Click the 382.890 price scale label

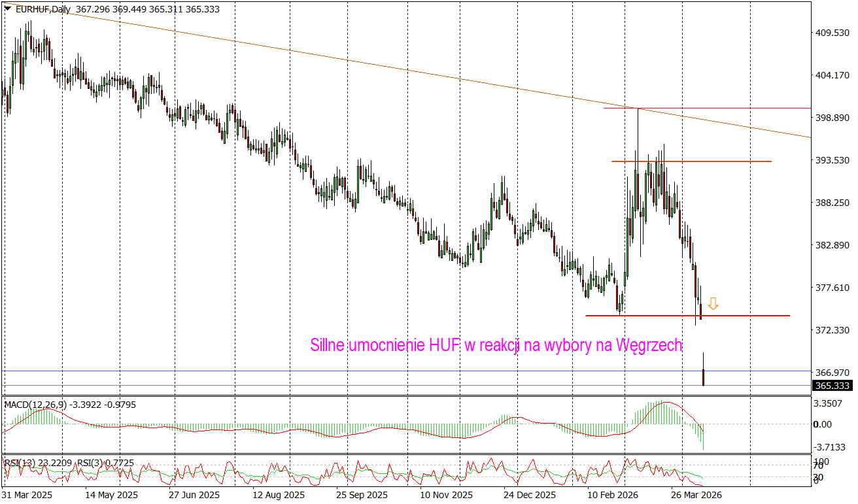coord(832,245)
